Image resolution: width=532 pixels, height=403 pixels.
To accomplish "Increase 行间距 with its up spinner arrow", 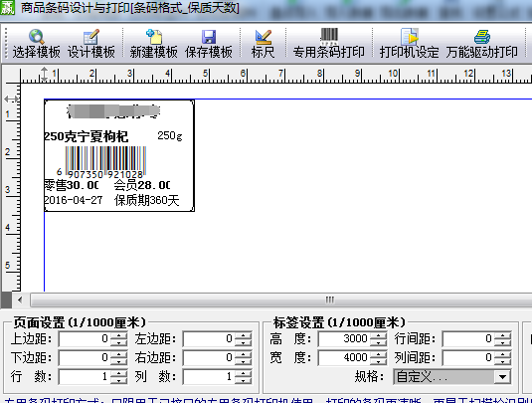I will click(502, 335).
